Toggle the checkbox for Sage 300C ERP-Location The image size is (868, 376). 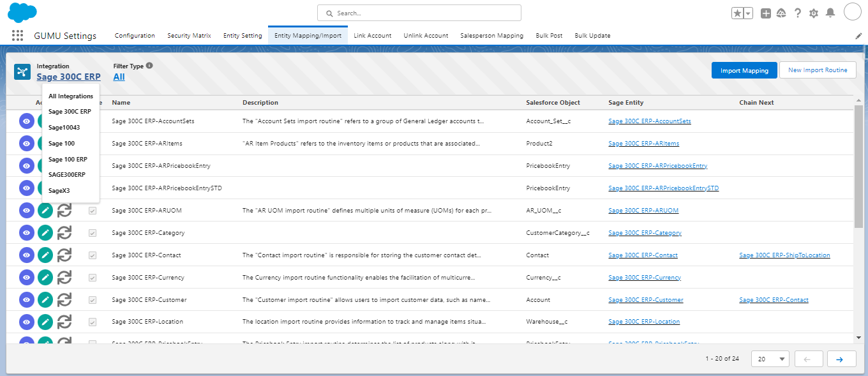coord(93,322)
